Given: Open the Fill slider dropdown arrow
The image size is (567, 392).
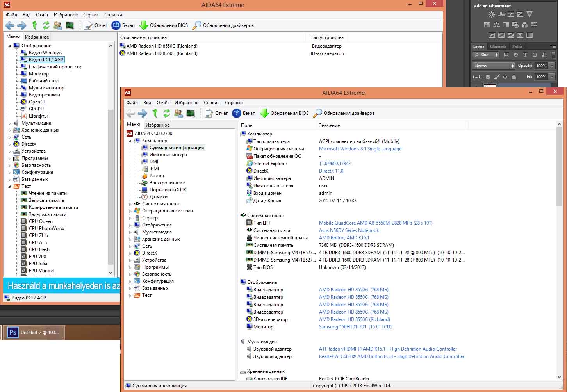Looking at the screenshot, I should (x=552, y=77).
